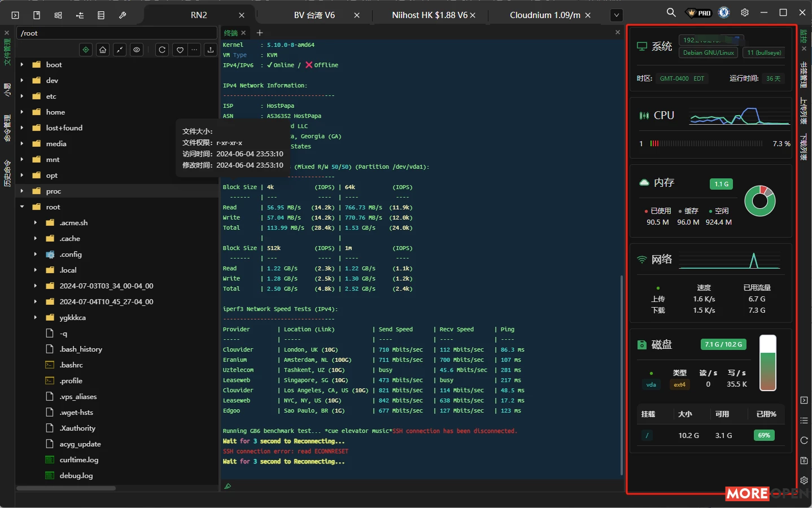Open search using the magnifier icon

click(670, 12)
